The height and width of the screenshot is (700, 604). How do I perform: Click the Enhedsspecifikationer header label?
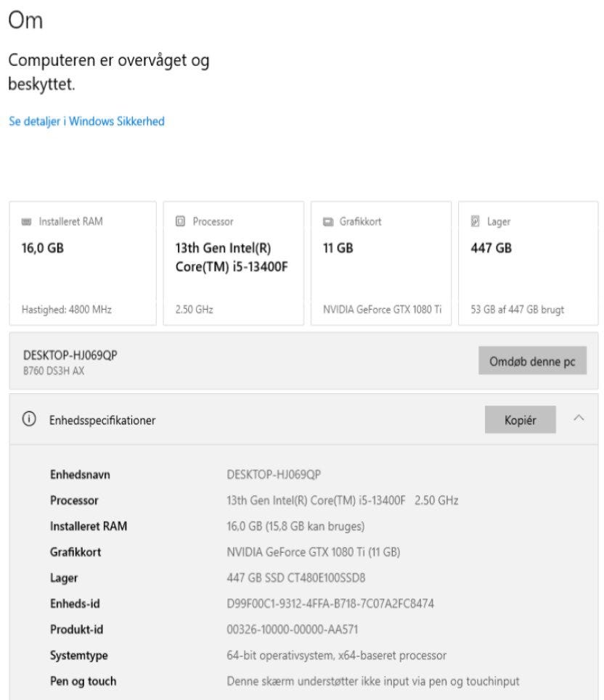pos(102,420)
